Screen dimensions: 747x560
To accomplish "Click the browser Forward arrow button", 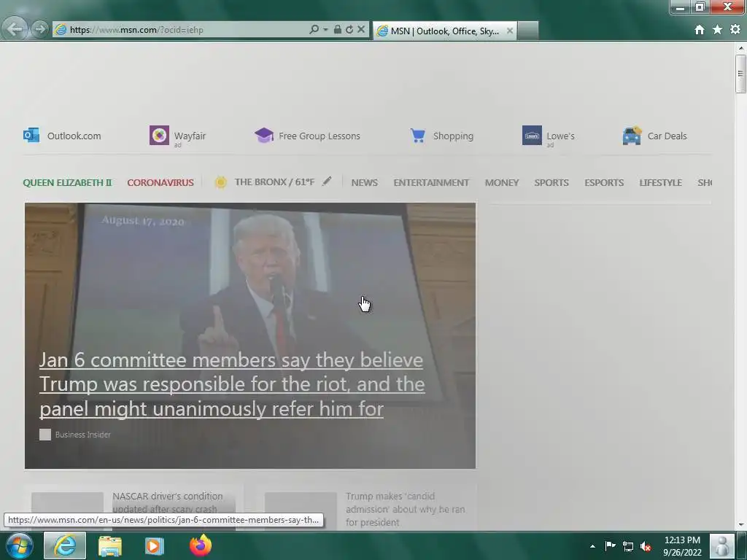I will click(41, 29).
